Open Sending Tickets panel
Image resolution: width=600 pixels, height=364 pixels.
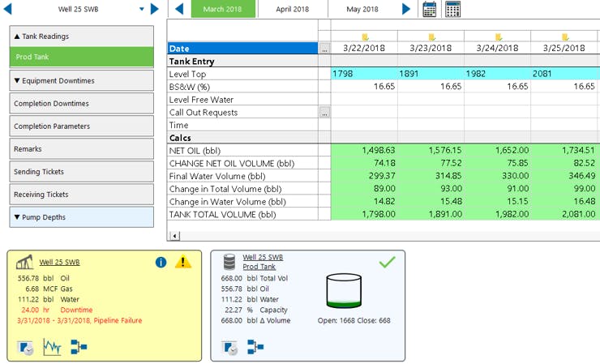tap(82, 172)
